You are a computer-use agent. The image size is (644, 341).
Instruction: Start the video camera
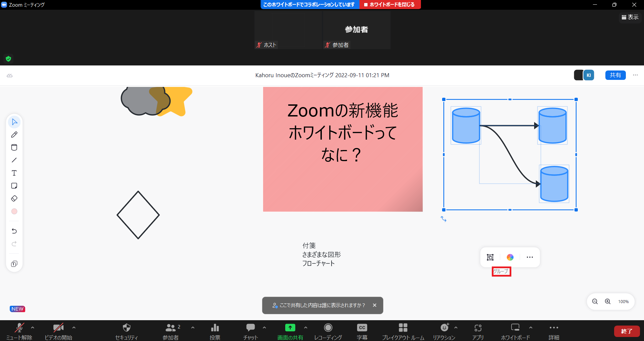pyautogui.click(x=58, y=331)
